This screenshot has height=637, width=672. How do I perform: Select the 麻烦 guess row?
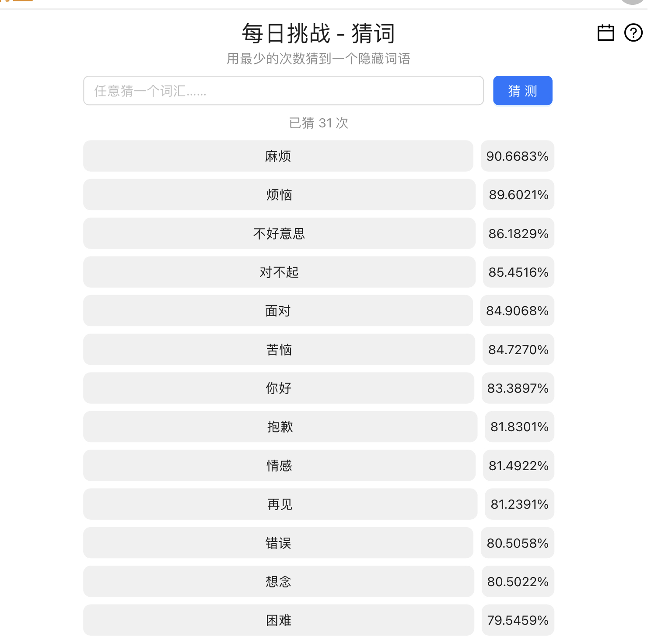(x=278, y=156)
